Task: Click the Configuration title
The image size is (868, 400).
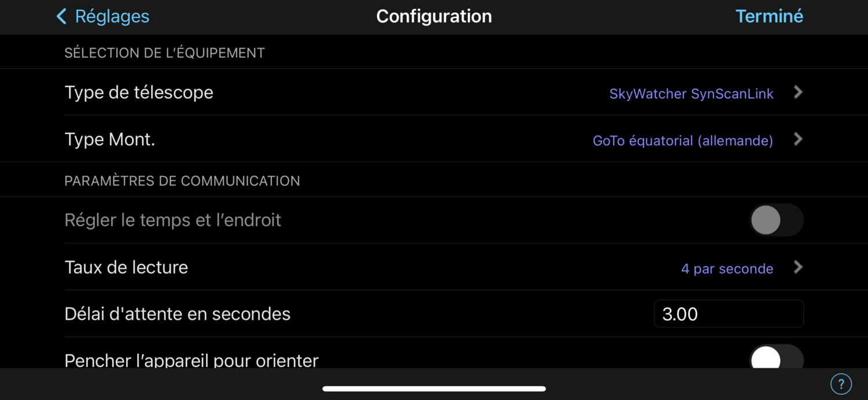Action: [x=434, y=16]
